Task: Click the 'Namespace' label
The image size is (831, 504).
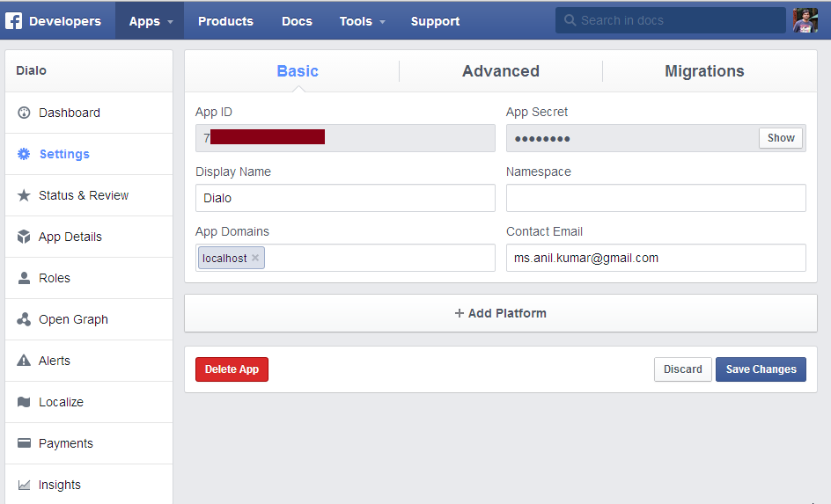Action: click(539, 172)
